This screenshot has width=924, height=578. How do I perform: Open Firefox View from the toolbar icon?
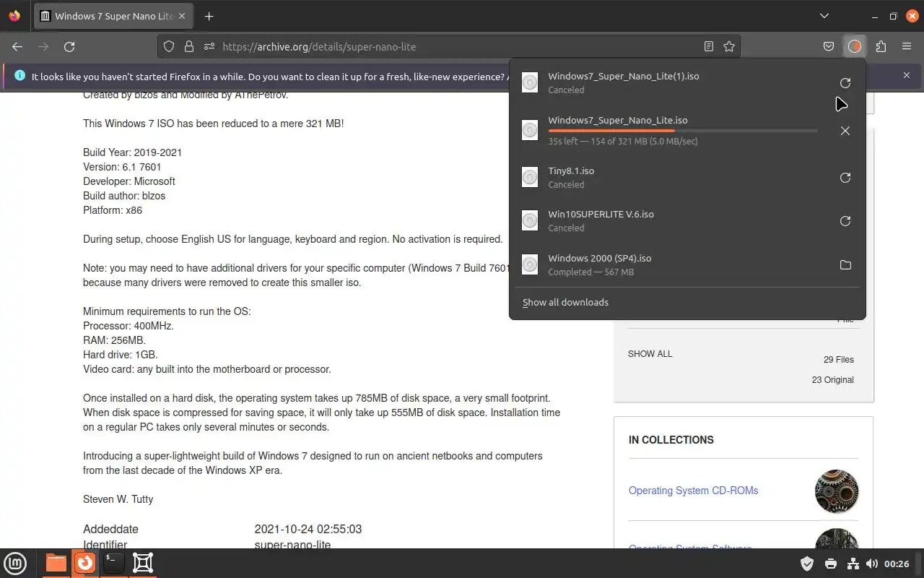(14, 16)
